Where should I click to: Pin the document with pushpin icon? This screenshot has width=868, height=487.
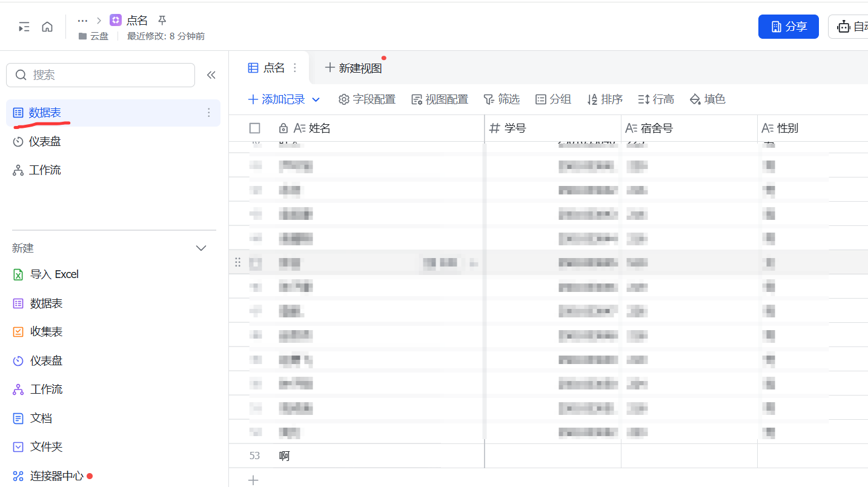pyautogui.click(x=162, y=20)
